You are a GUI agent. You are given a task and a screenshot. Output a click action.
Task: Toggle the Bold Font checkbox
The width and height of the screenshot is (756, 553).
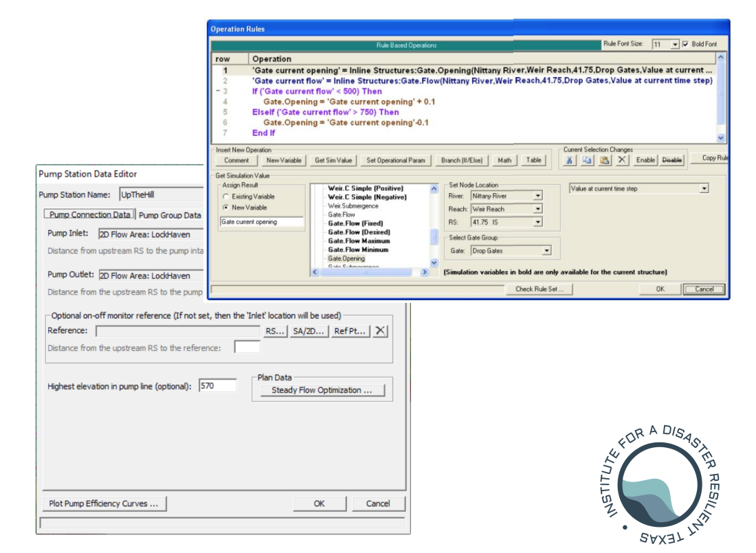pos(685,44)
